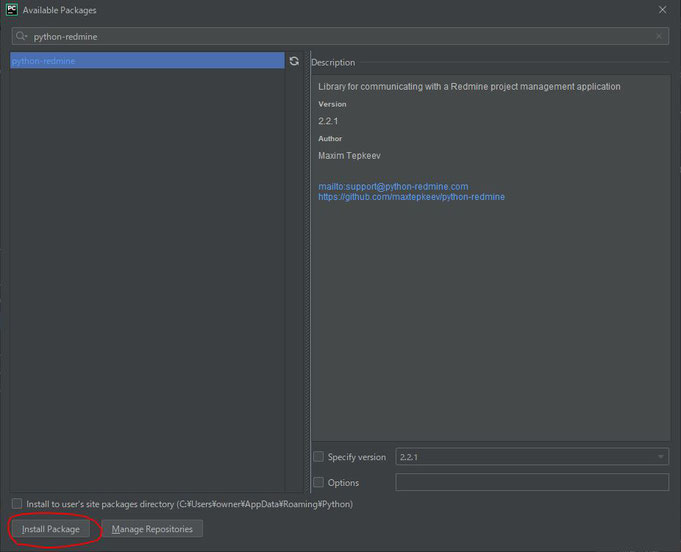The height and width of the screenshot is (552, 681).
Task: Open the mailto:support@python-redmine.com link
Action: click(x=393, y=186)
